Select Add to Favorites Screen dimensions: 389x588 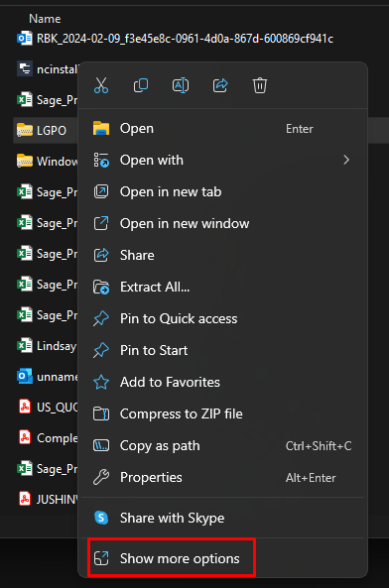point(223,382)
